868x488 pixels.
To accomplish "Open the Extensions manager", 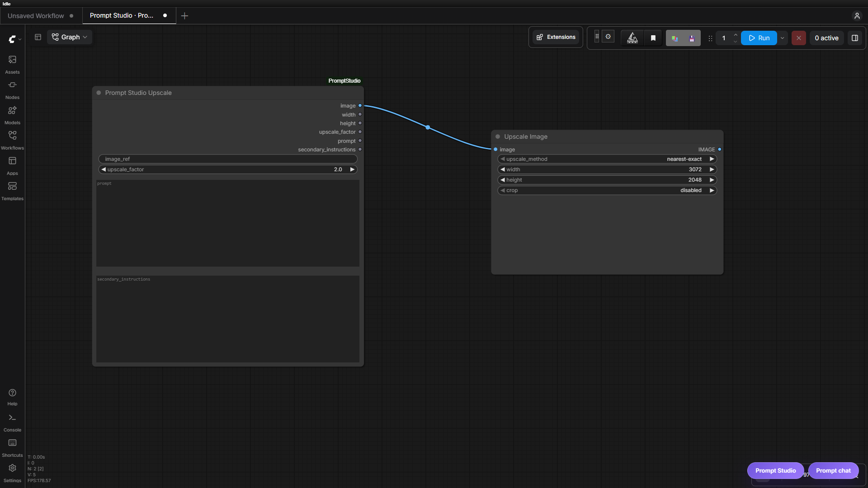I will [x=556, y=37].
